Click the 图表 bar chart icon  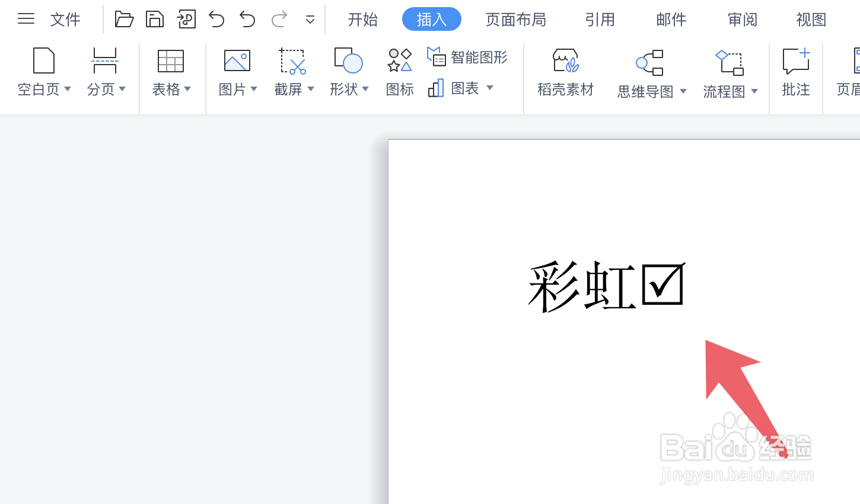[436, 88]
